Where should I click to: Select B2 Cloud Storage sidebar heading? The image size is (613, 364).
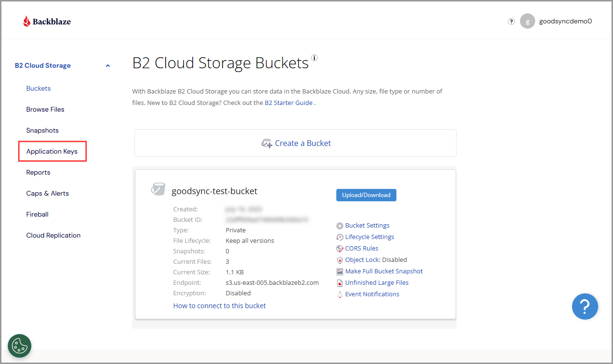coord(43,65)
